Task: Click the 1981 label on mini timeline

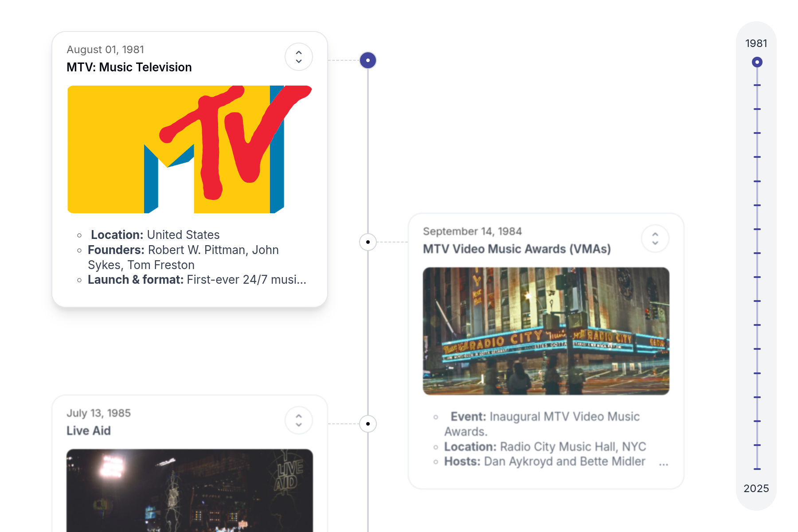Action: click(x=756, y=43)
